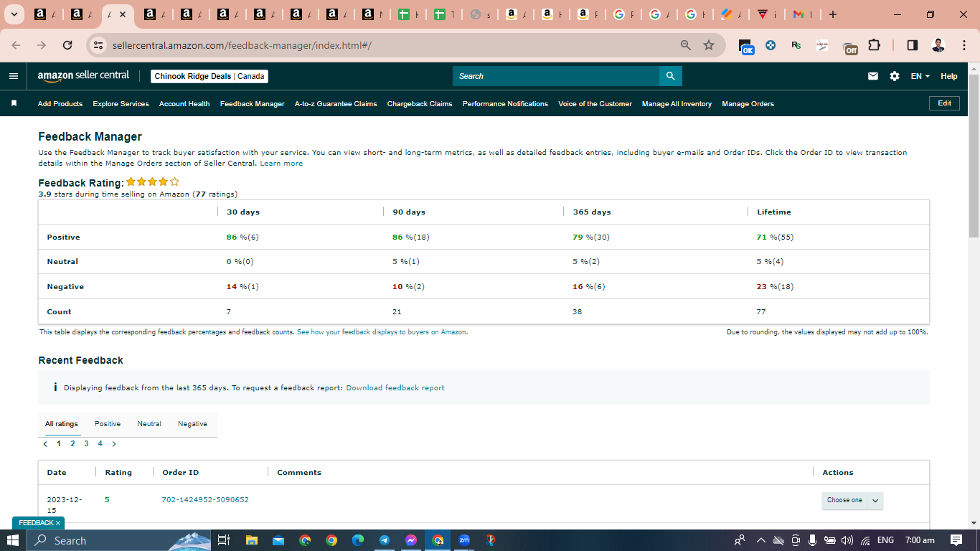Open Chinook Ridge Deals Canada account switcher
The height and width of the screenshot is (551, 980).
(x=209, y=76)
